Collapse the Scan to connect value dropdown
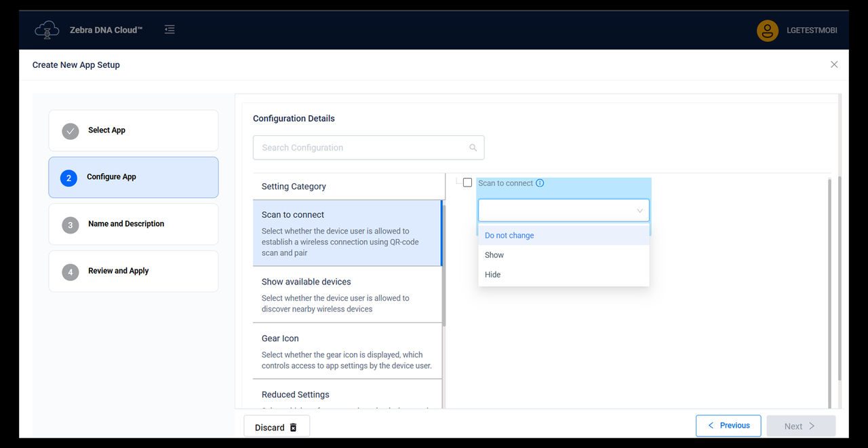Image resolution: width=868 pixels, height=448 pixels. [638, 210]
